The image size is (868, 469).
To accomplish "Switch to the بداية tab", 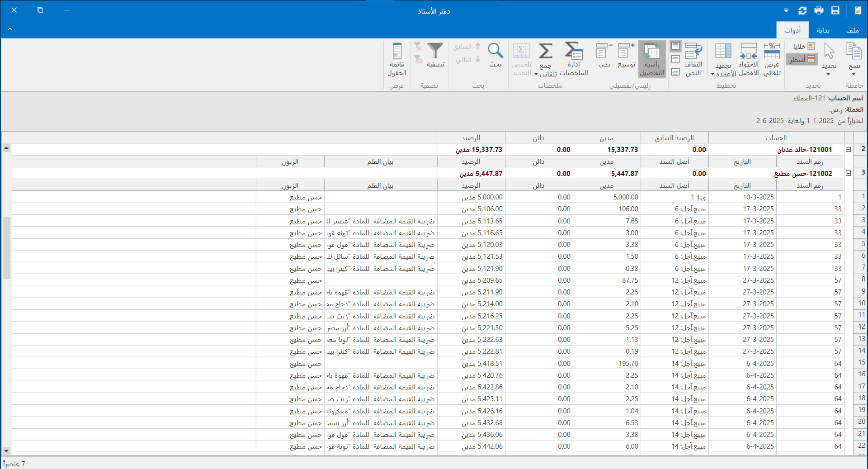I will (x=823, y=30).
